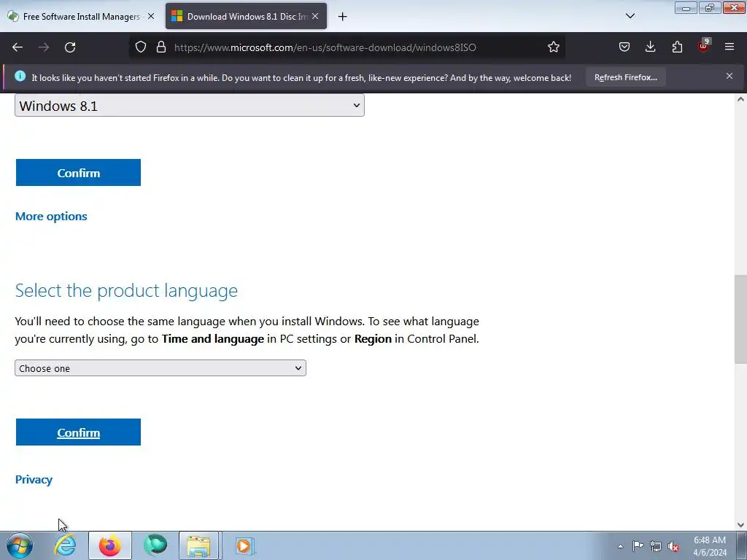The image size is (747, 560).
Task: Launch Internet Explorer from taskbar
Action: (x=65, y=545)
